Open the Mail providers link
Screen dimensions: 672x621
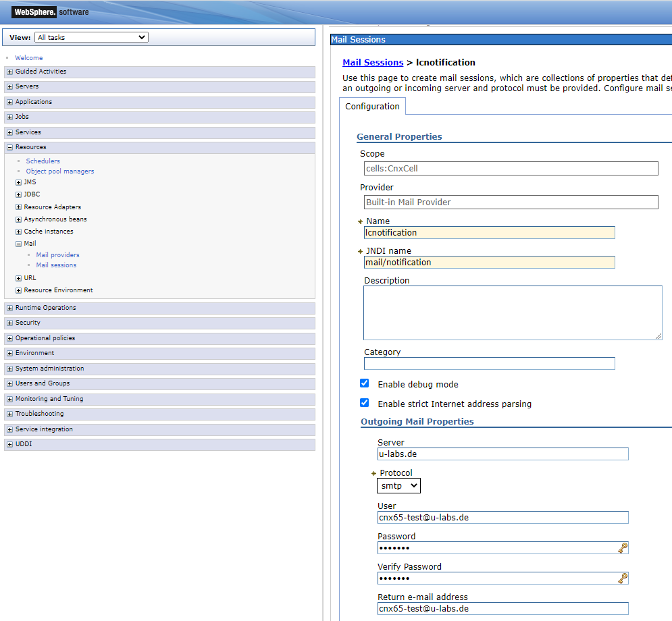(58, 255)
